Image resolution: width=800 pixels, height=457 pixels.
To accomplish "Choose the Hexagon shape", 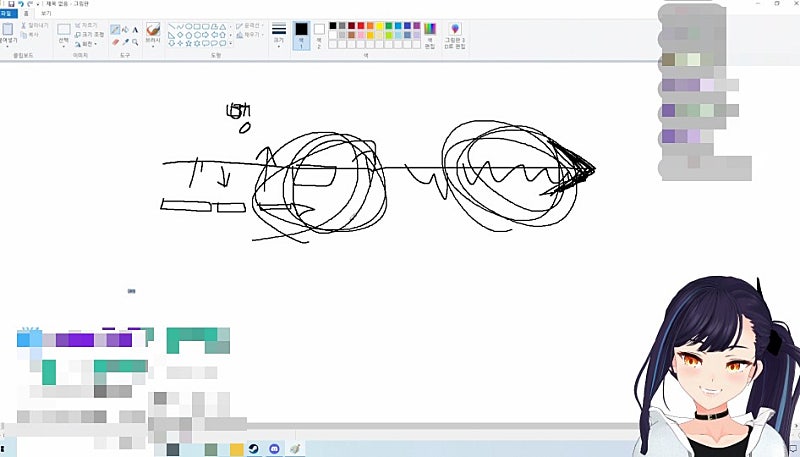I will click(x=197, y=35).
